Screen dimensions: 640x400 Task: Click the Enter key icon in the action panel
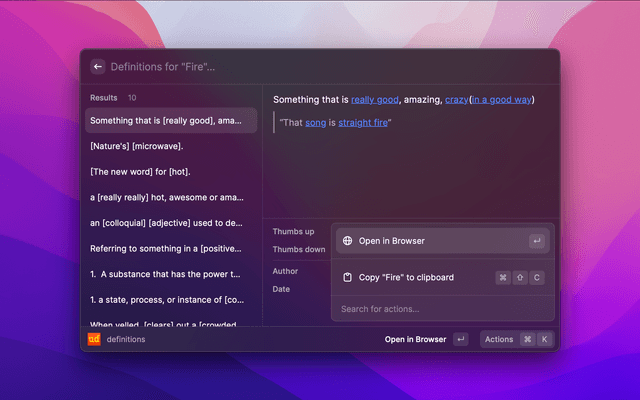click(537, 241)
